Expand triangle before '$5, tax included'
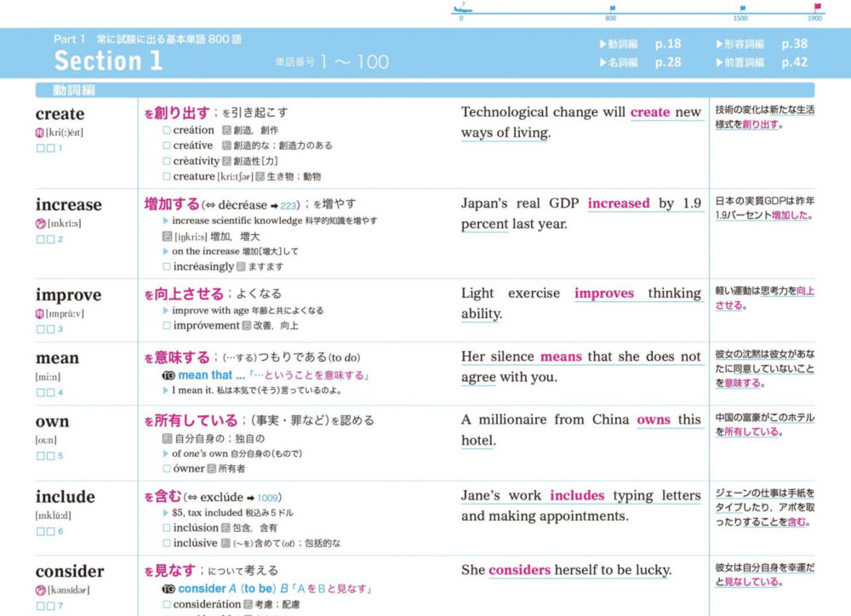This screenshot has height=616, width=851. (x=166, y=512)
